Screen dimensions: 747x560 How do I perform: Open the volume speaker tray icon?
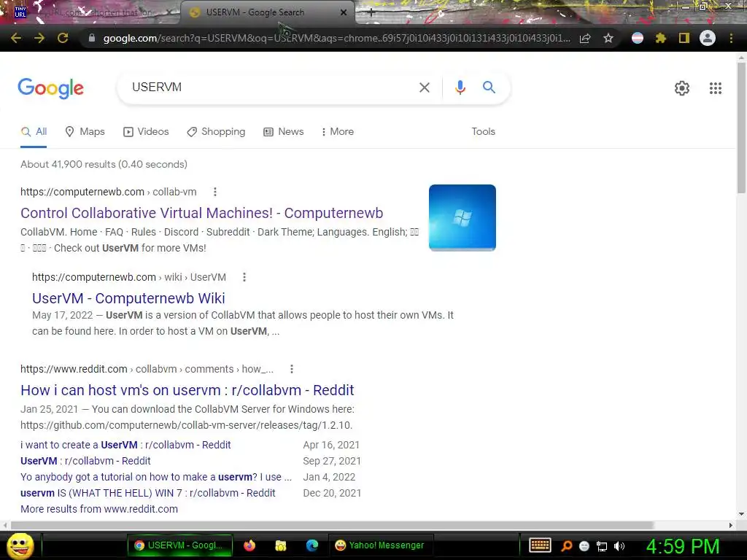coord(619,546)
